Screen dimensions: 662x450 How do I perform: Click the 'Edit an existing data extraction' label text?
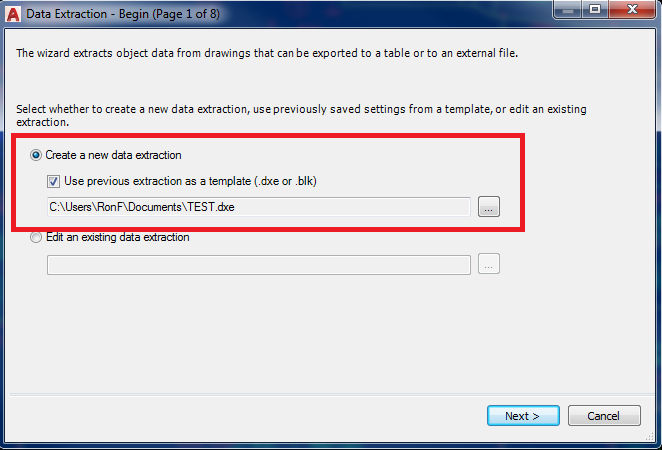click(x=117, y=237)
